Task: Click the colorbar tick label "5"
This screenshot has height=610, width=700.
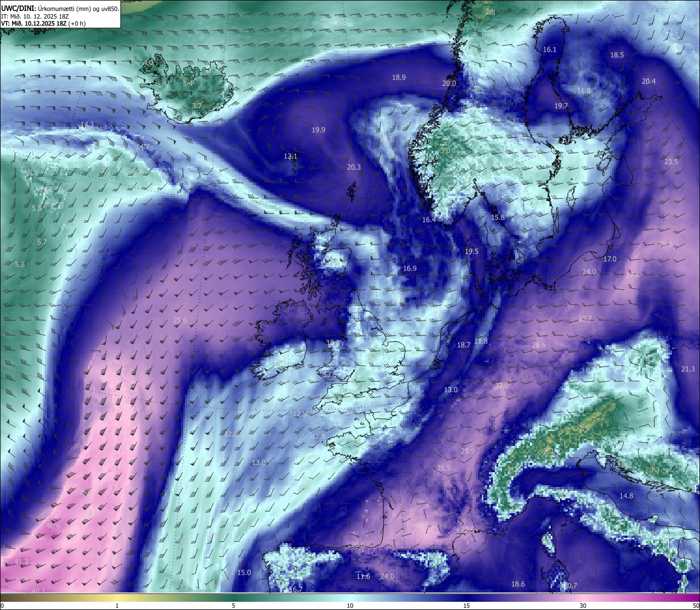Action: pos(234,606)
